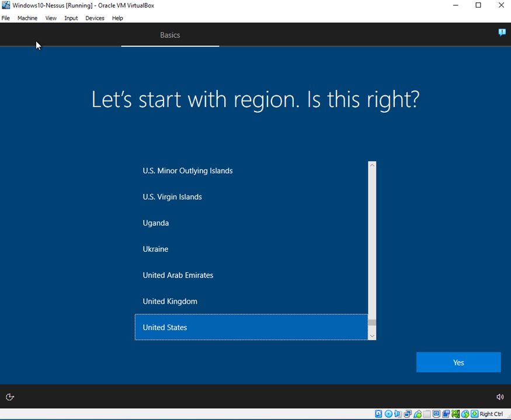Select the Basics tab
The image size is (511, 420).
click(x=170, y=35)
